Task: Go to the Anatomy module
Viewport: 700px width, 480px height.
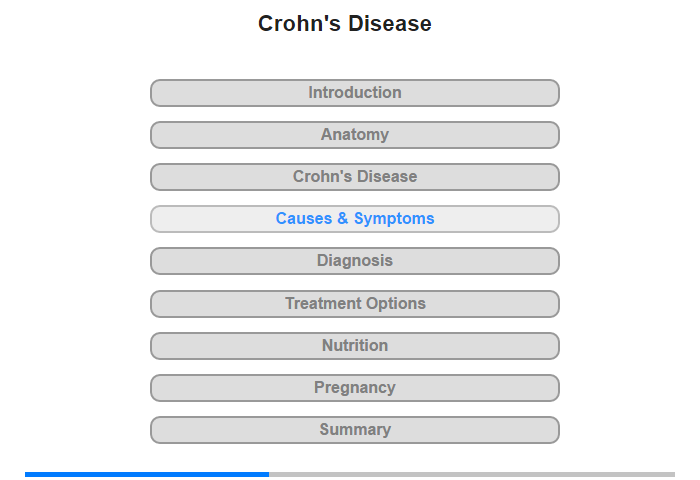Action: point(355,135)
